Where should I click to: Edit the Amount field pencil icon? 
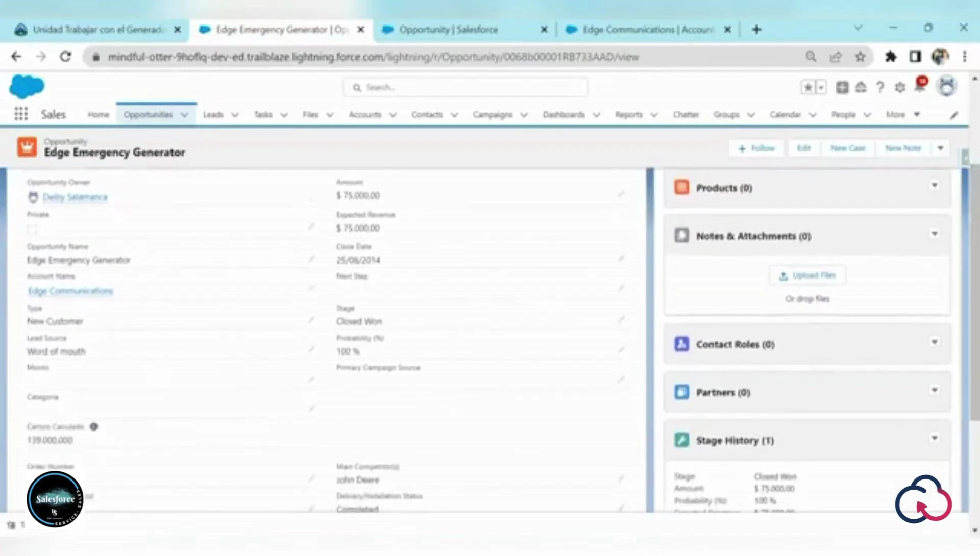click(x=621, y=194)
